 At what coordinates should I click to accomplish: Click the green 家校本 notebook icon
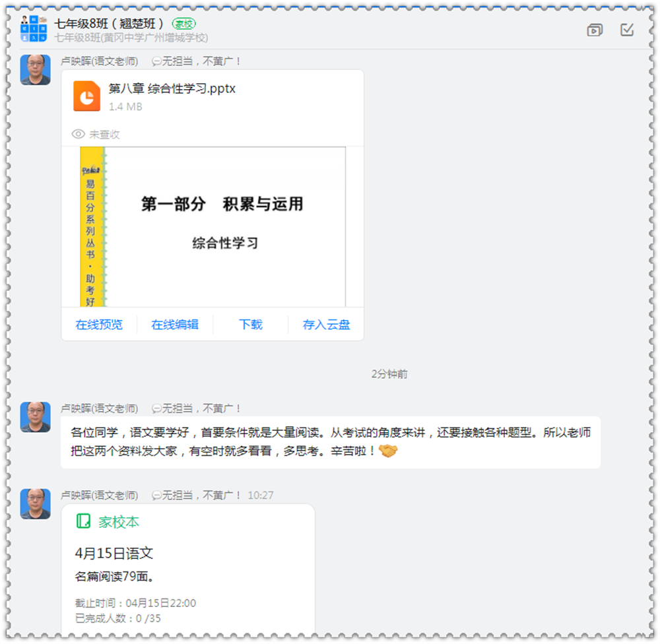click(x=83, y=521)
